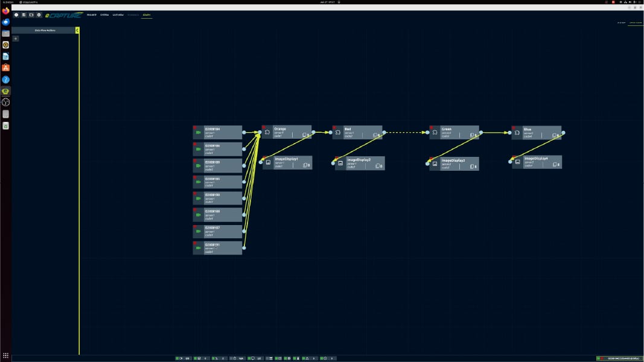This screenshot has height=362, width=644.
Task: Click the output port dot on the Blue node
Action: click(x=563, y=132)
